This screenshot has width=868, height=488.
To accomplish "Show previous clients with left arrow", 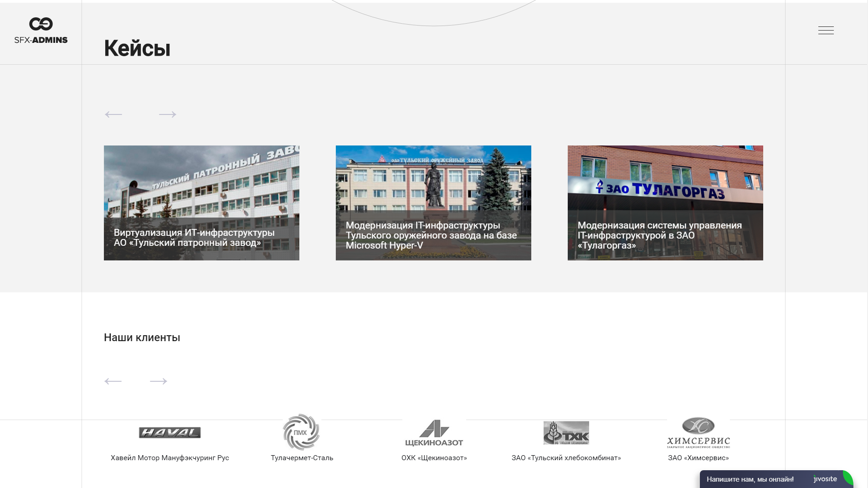I will coord(113,381).
